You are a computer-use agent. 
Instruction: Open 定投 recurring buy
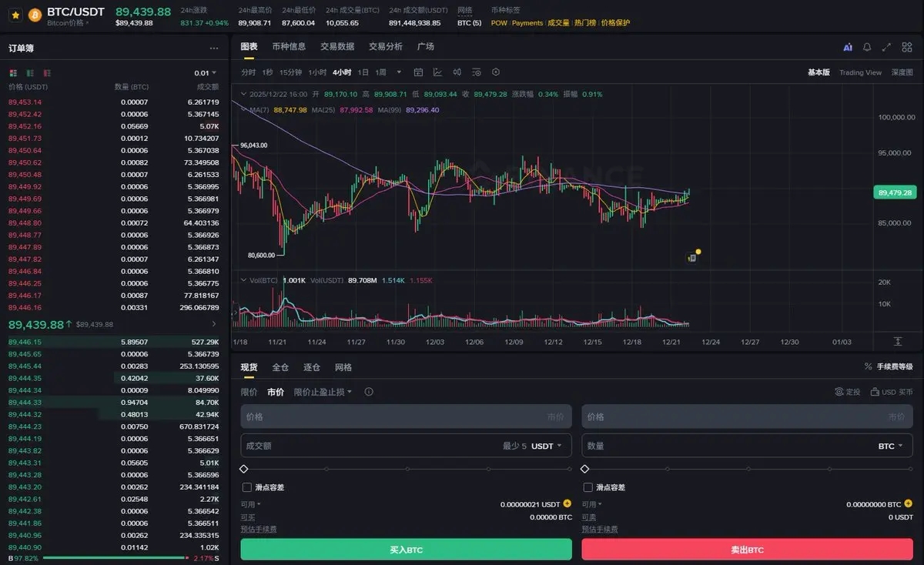848,392
